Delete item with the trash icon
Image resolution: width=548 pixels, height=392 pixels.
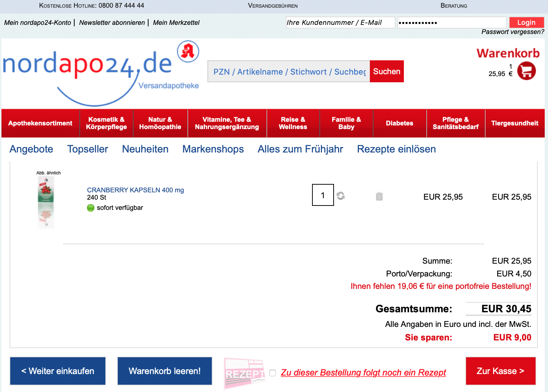click(379, 196)
